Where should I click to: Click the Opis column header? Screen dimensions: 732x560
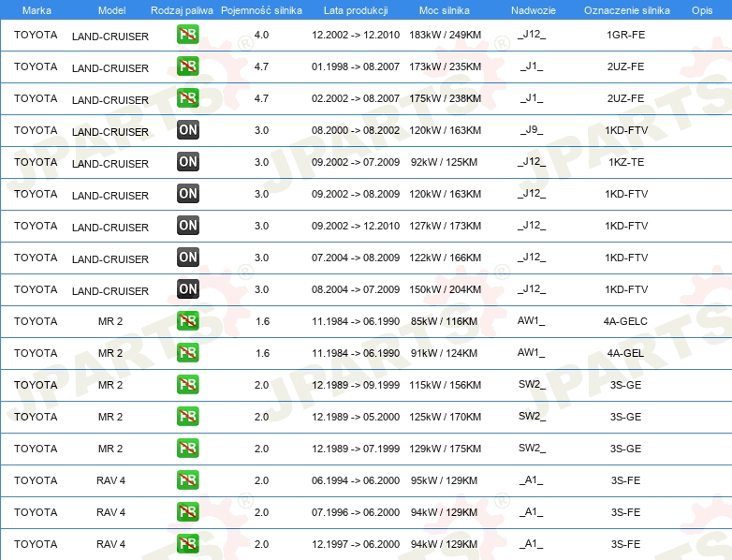point(702,10)
